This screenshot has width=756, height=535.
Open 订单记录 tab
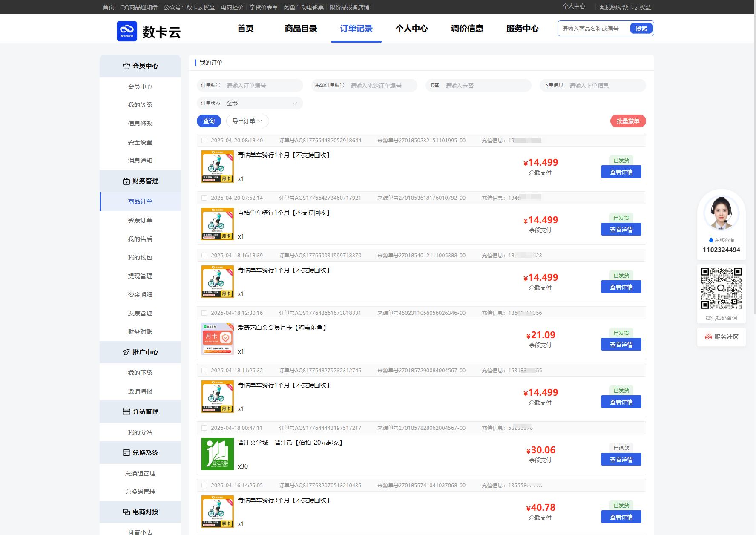356,29
